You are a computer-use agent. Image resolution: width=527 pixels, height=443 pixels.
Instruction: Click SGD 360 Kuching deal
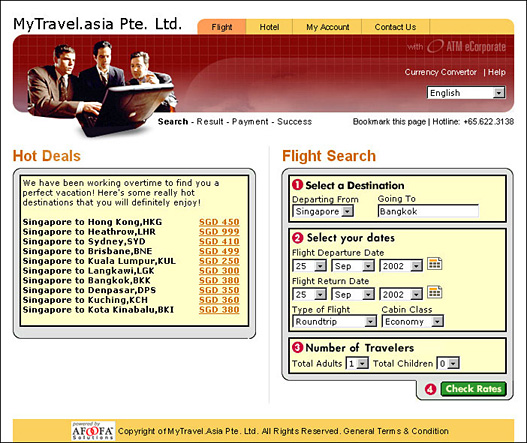click(x=219, y=300)
